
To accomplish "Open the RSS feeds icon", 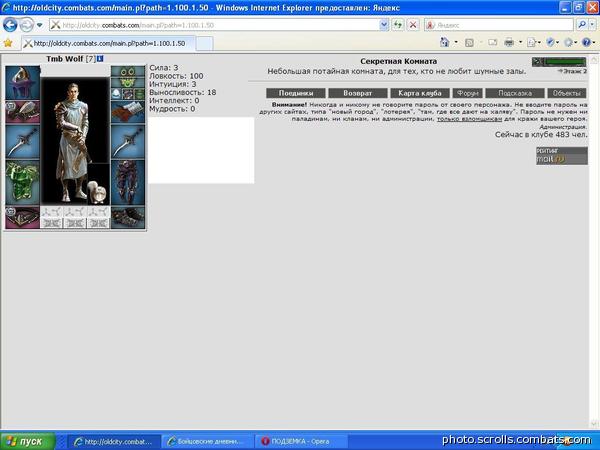I will pyautogui.click(x=469, y=42).
